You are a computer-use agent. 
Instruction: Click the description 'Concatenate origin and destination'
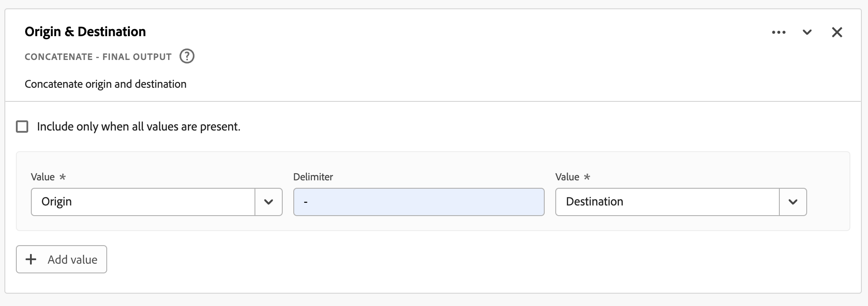pos(105,84)
